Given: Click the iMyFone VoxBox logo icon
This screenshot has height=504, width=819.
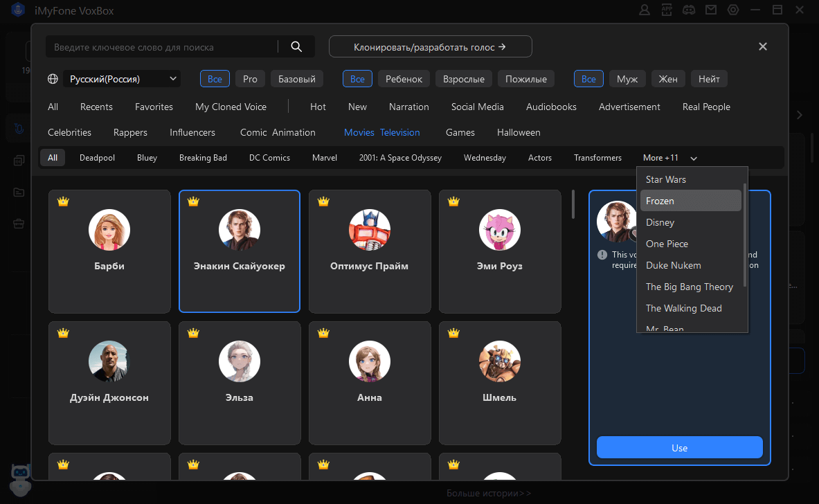Looking at the screenshot, I should (x=18, y=10).
